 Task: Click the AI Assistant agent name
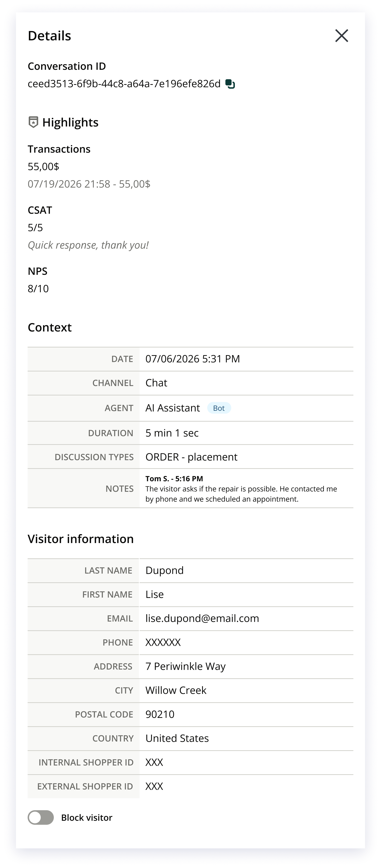pos(173,408)
